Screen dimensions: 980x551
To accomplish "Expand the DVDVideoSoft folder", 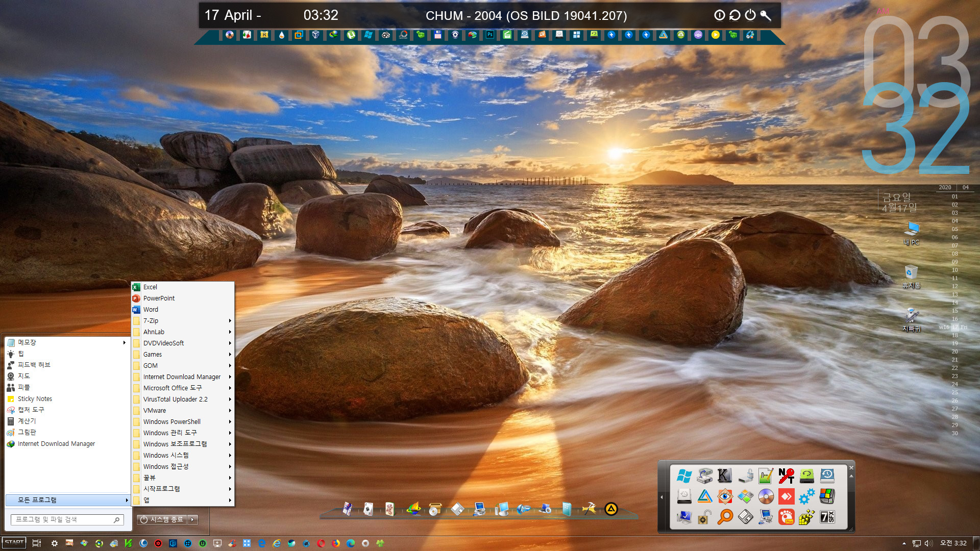I will [183, 343].
